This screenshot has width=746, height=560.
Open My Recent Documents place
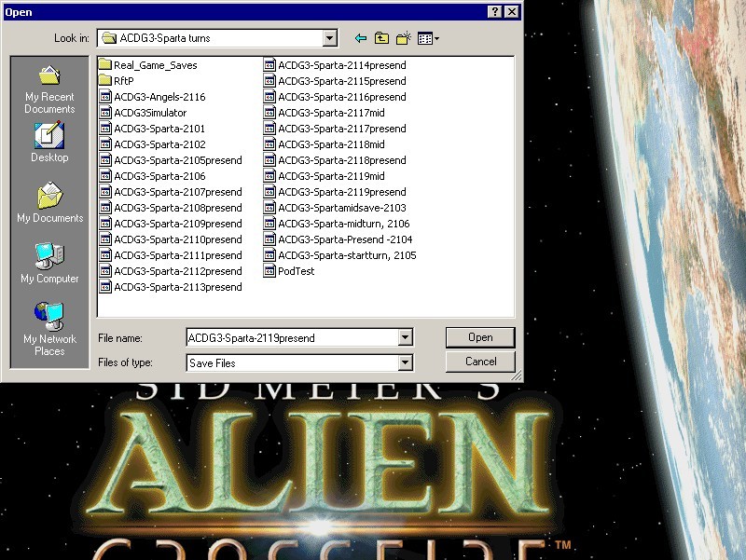point(49,89)
